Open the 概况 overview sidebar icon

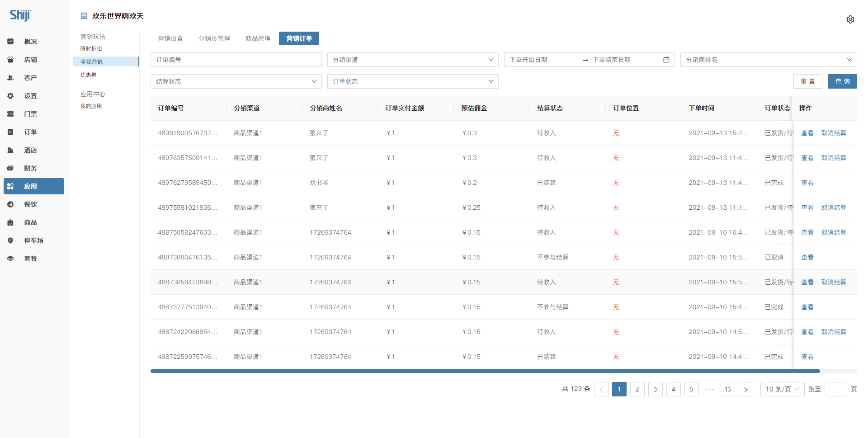coord(10,42)
